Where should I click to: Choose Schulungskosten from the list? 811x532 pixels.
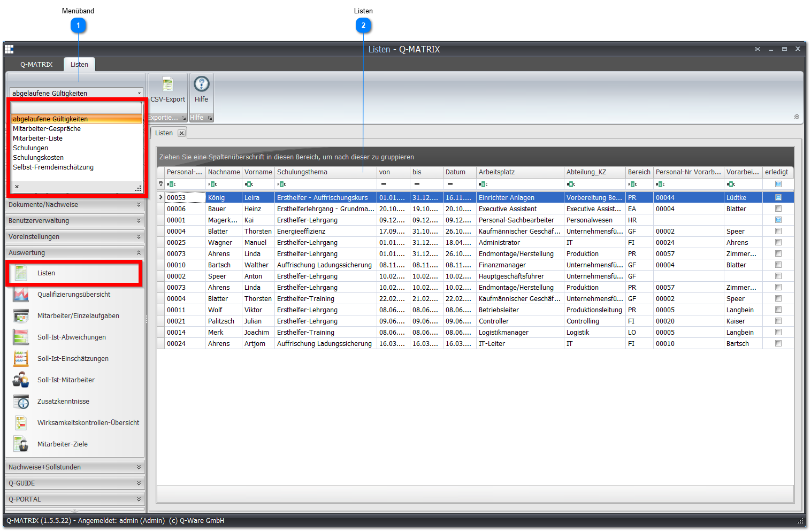[76, 158]
